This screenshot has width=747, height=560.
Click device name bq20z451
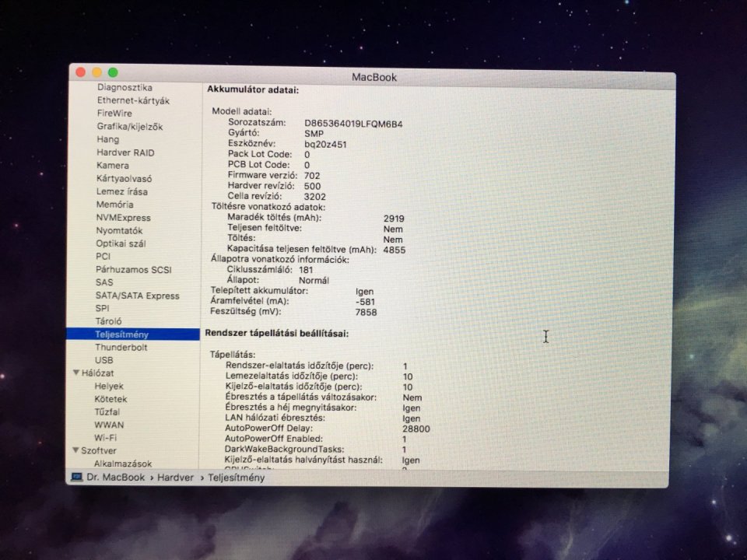click(x=325, y=145)
